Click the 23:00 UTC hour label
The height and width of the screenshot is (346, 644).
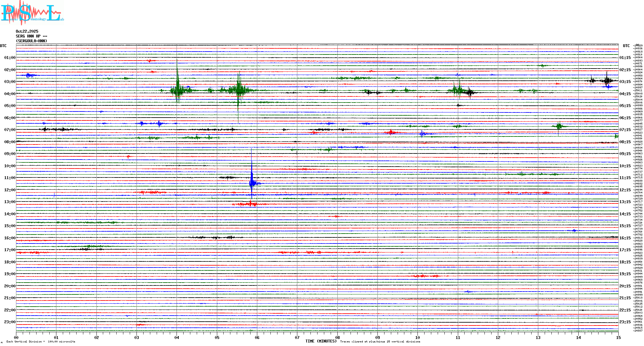pos(10,322)
